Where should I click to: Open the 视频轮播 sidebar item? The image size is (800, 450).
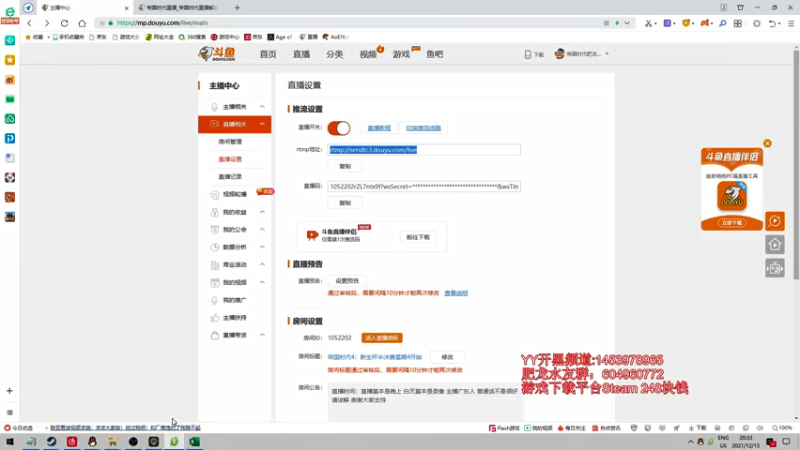[x=235, y=194]
